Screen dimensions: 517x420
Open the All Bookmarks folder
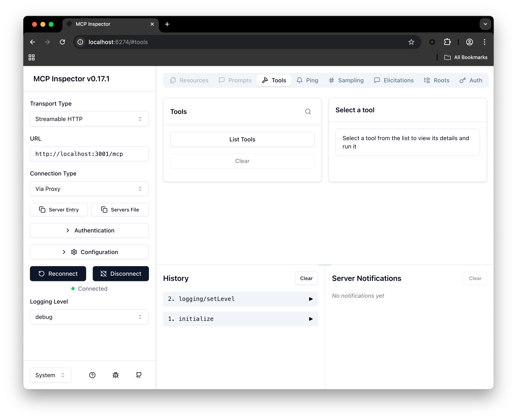click(466, 57)
